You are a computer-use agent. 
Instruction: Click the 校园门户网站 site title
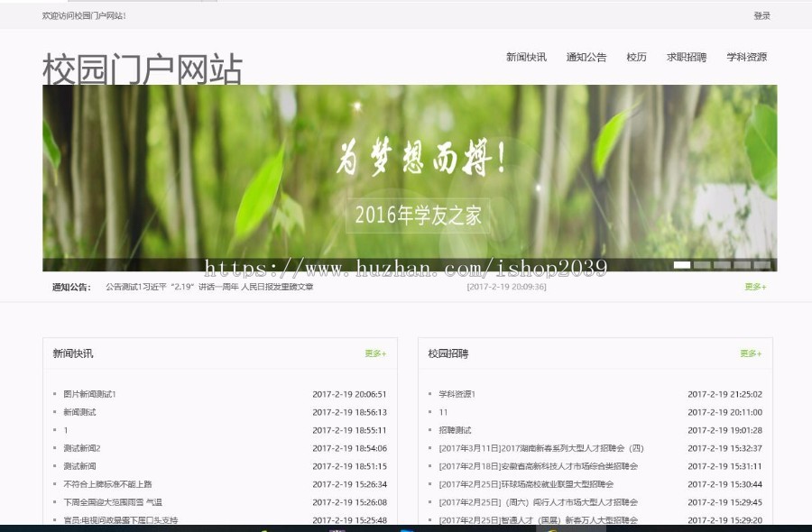tap(143, 69)
